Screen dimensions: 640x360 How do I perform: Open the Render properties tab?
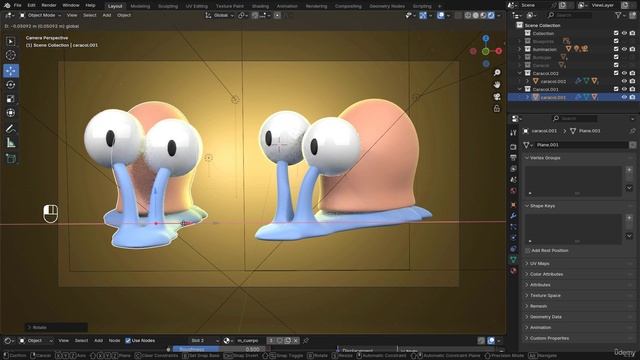point(513,147)
